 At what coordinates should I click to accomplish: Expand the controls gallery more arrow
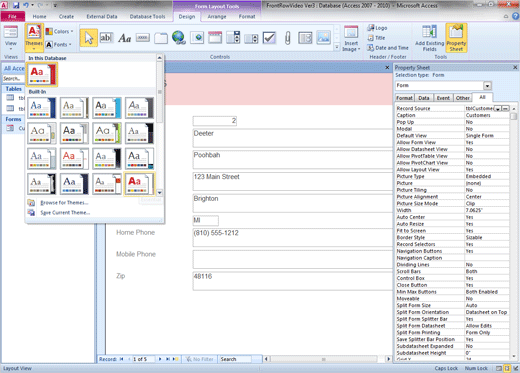(337, 47)
